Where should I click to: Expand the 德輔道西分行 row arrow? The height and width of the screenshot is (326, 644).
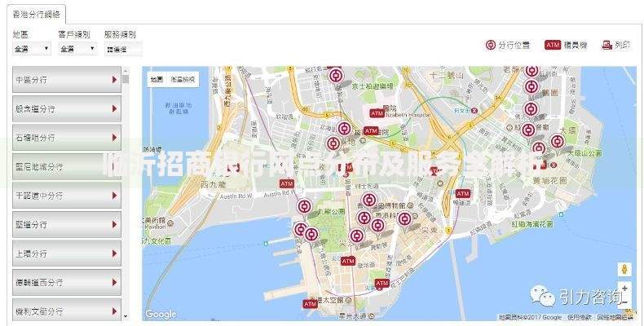[x=115, y=283]
